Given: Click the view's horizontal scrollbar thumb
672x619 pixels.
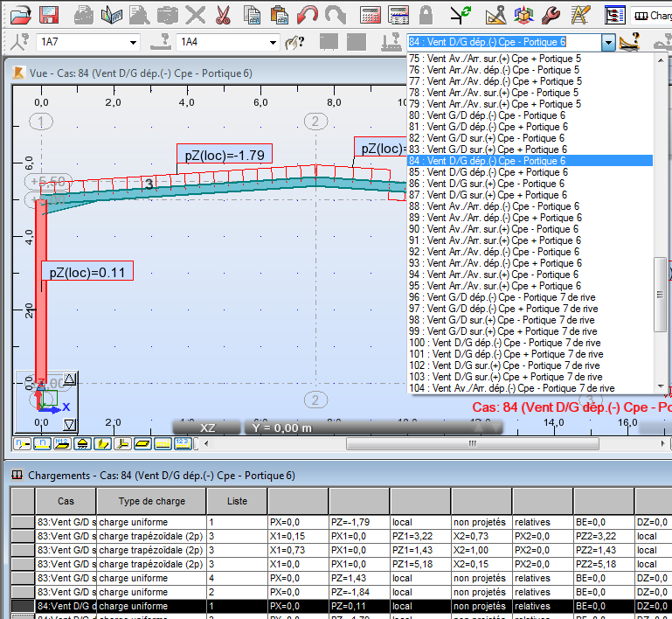Looking at the screenshot, I should [x=472, y=443].
